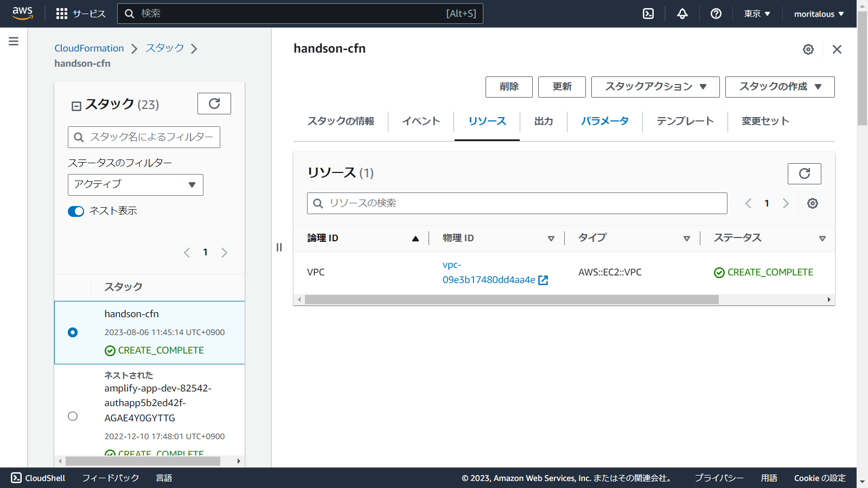Open stack detail settings via the gear icon
Image resolution: width=868 pixels, height=488 pixels.
coord(808,49)
